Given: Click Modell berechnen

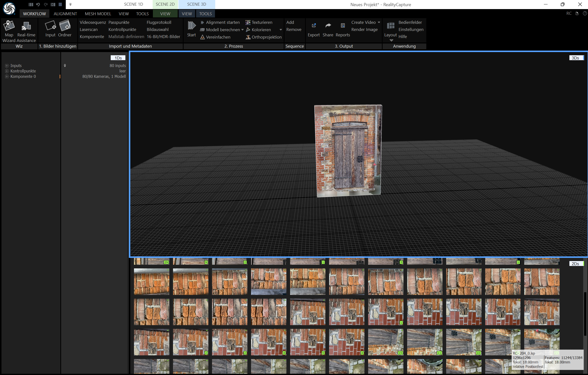Looking at the screenshot, I should pos(220,30).
